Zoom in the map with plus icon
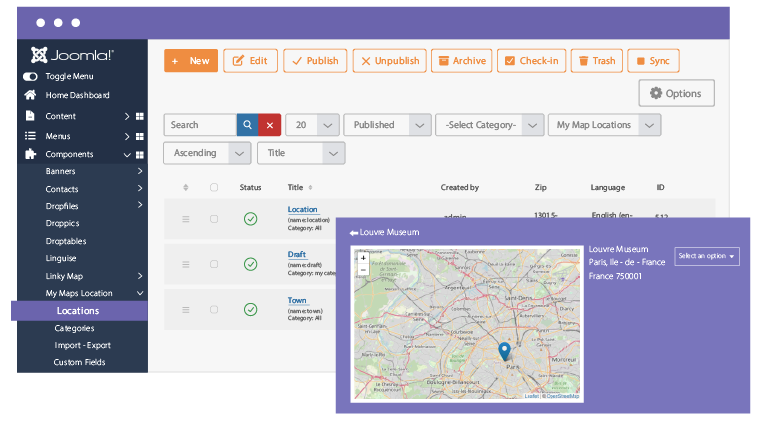The width and height of the screenshot is (761, 421). pos(362,259)
